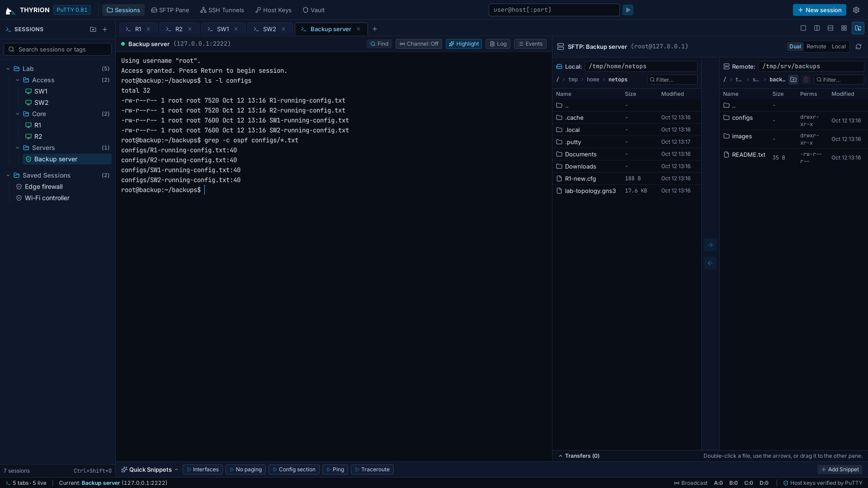Viewport: 868px width, 488px height.
Task: Create new remote folder
Action: (x=793, y=80)
